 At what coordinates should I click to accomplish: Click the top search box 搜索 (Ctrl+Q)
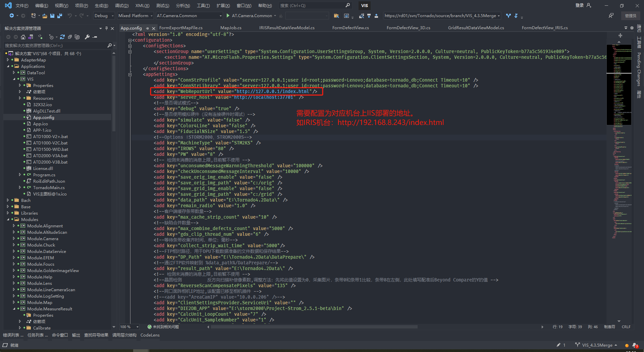pos(315,5)
